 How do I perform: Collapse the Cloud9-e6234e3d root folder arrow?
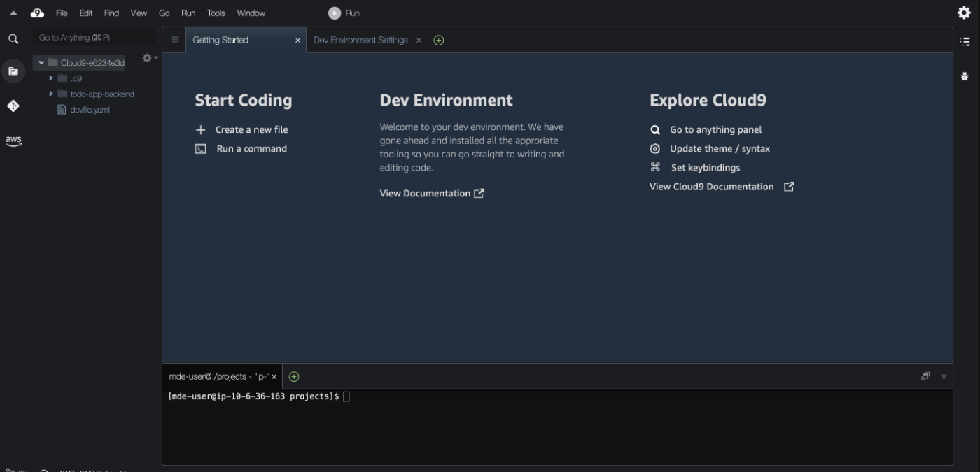click(41, 63)
